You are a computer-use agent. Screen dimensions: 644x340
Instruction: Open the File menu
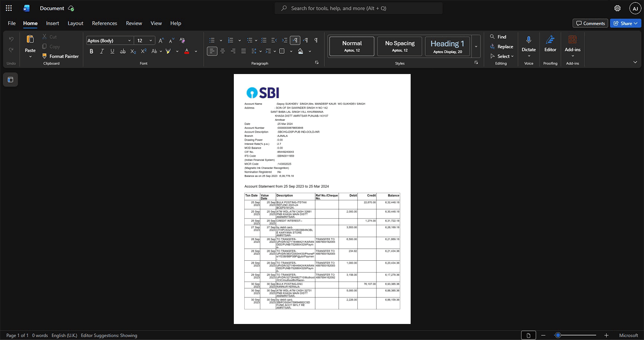tap(12, 23)
